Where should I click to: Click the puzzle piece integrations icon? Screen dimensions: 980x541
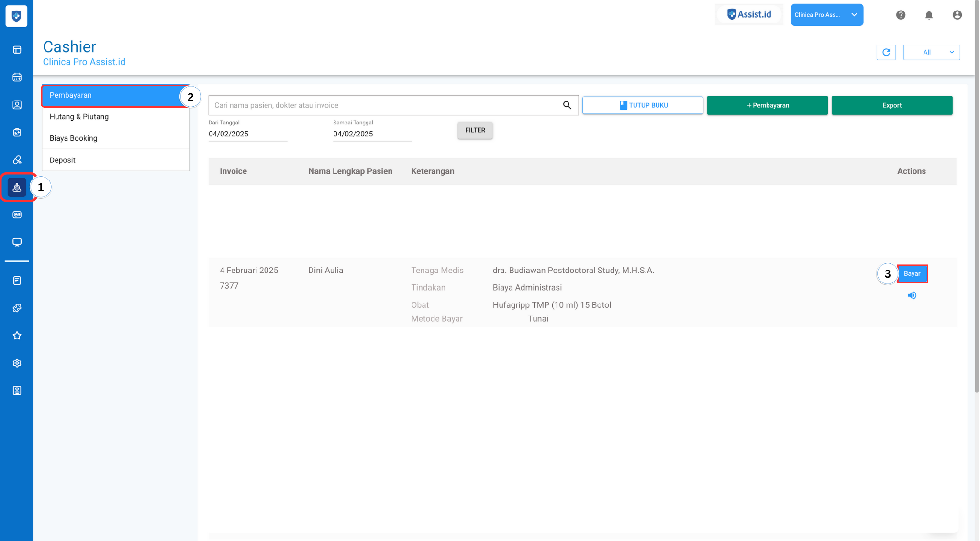17,308
